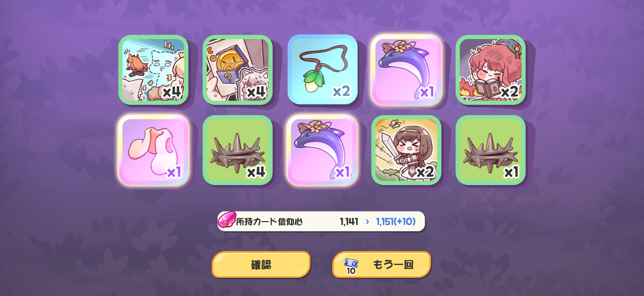Viewport: 644px width, 296px height.
Task: Tap the x4 count on the coin card
Action: click(256, 92)
